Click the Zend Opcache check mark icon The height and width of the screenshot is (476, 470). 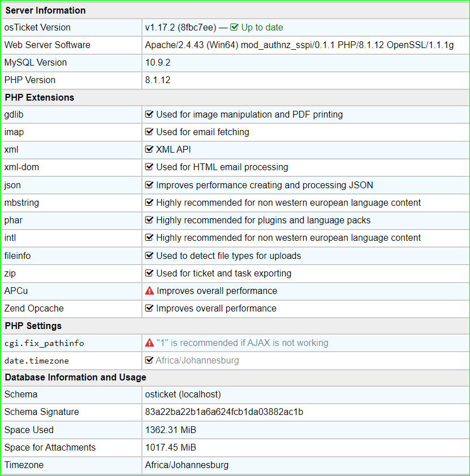[149, 308]
